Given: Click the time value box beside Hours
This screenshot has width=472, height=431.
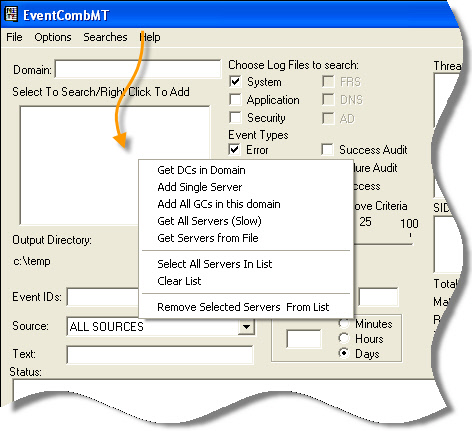Looking at the screenshot, I should 304,339.
